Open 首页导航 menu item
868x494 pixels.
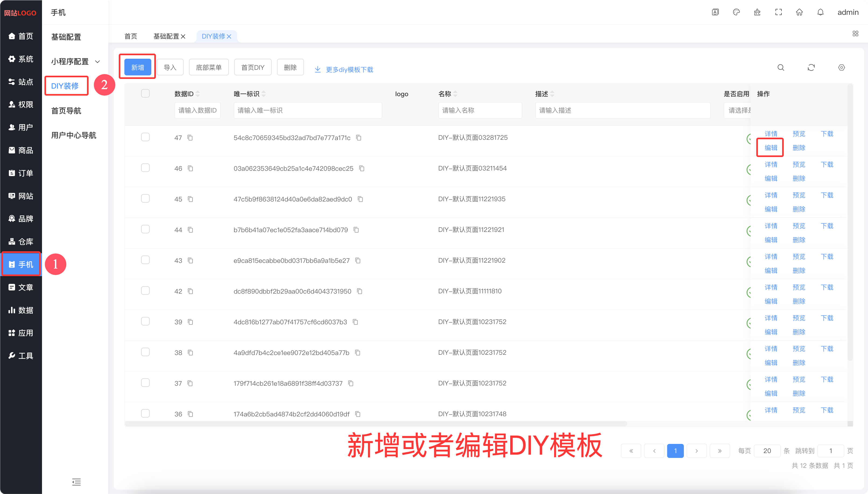(66, 111)
